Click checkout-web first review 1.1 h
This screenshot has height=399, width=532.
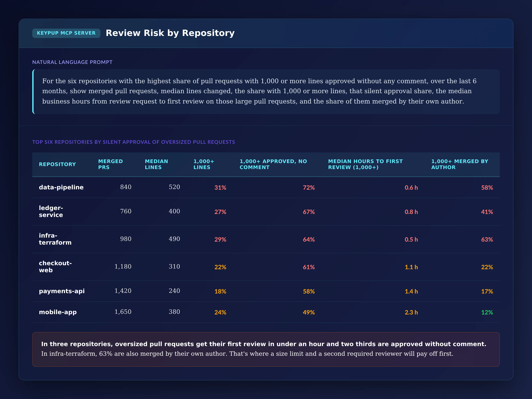click(411, 267)
